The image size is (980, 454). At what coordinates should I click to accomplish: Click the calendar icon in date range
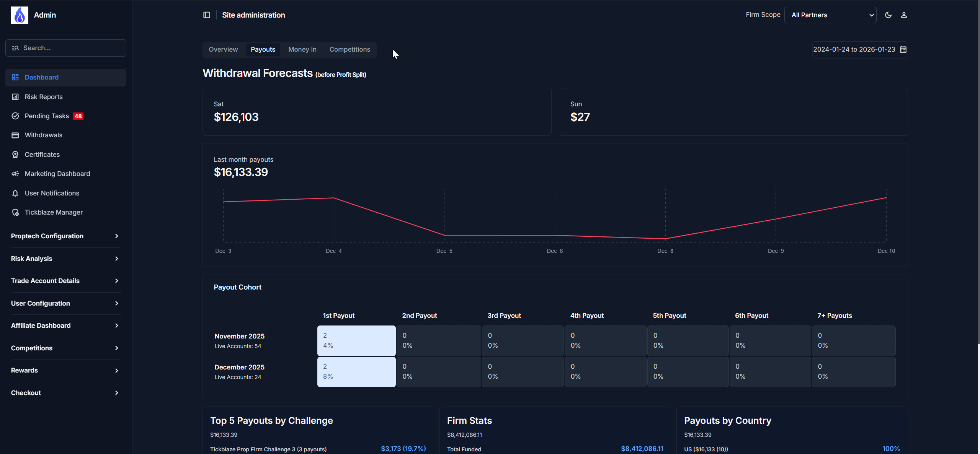point(903,49)
